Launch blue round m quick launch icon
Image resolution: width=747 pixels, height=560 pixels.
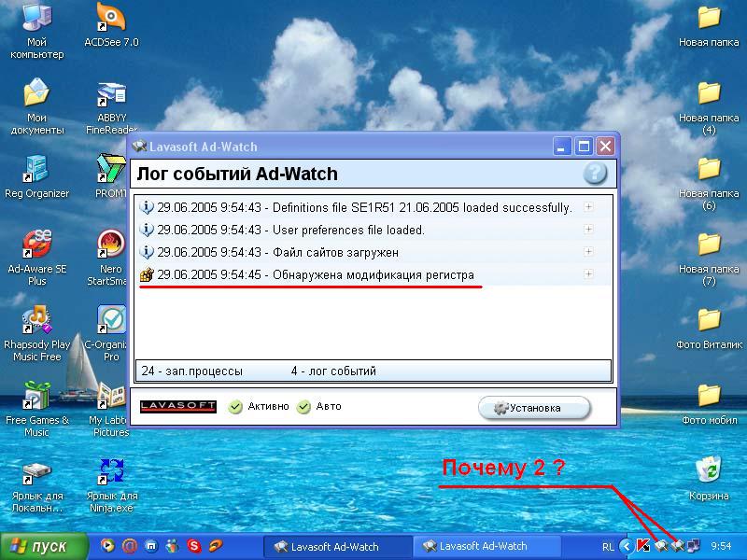tap(151, 545)
